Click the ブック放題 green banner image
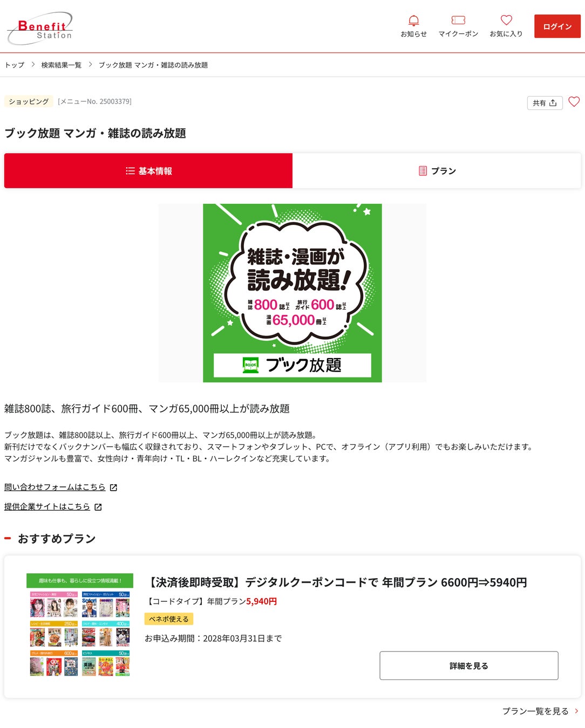 (292, 293)
